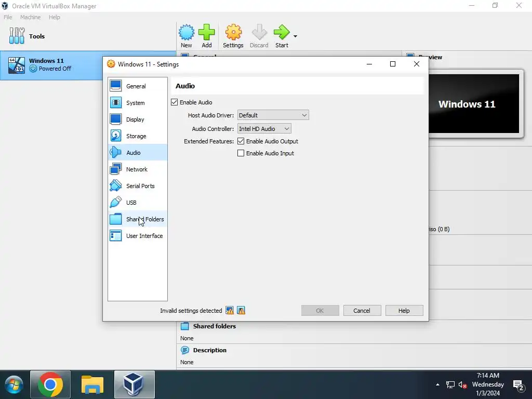Toggle the Enable Audio checkbox
Screen dimensions: 532x399
coord(175,102)
